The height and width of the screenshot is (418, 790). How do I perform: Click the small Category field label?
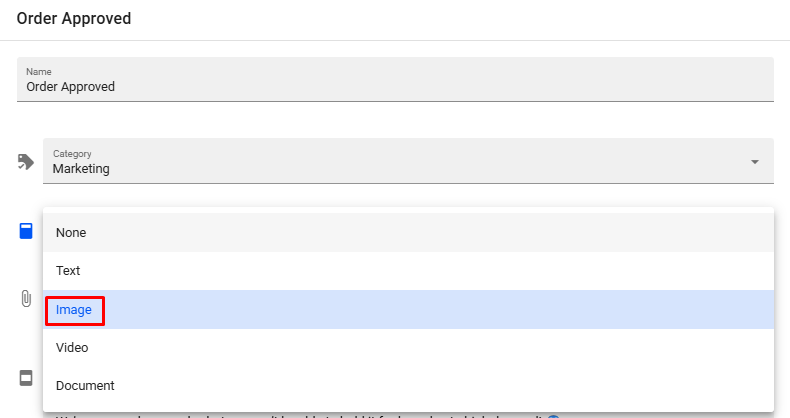[72, 154]
